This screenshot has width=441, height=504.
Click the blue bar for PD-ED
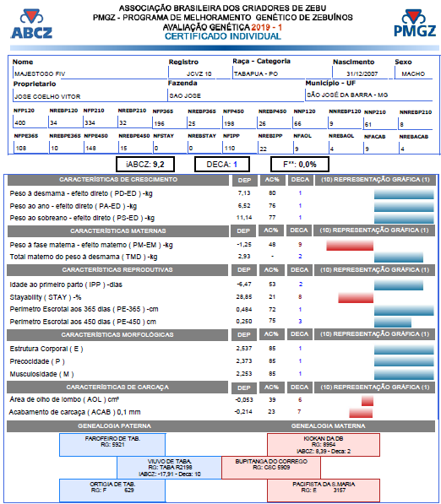point(404,194)
